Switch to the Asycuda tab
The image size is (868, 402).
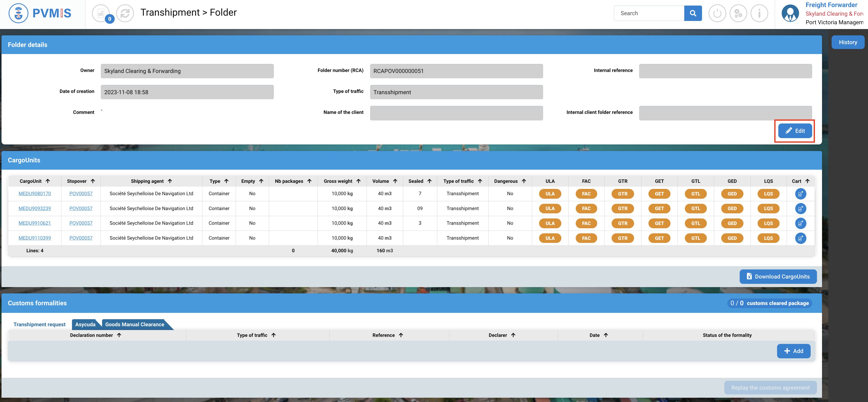[x=85, y=324]
